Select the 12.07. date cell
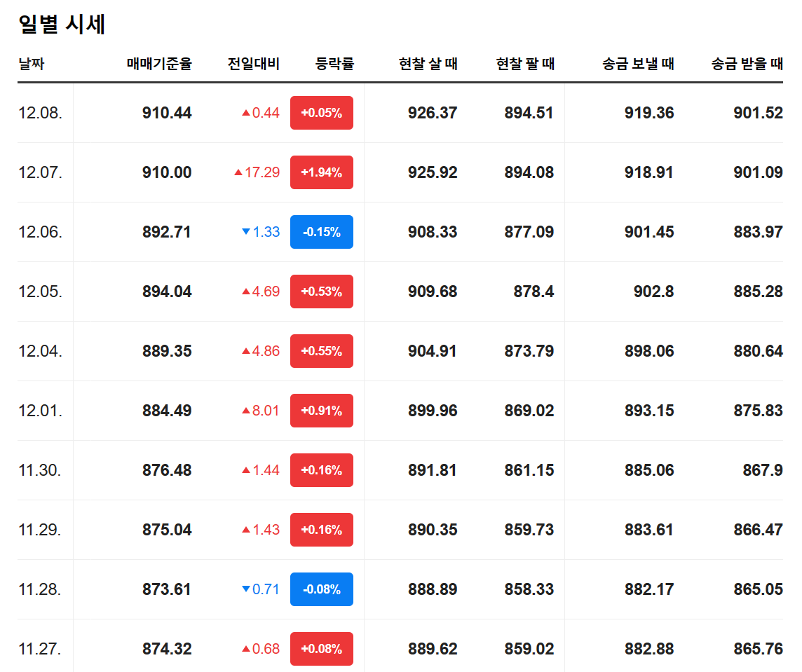The height and width of the screenshot is (672, 802). (41, 172)
